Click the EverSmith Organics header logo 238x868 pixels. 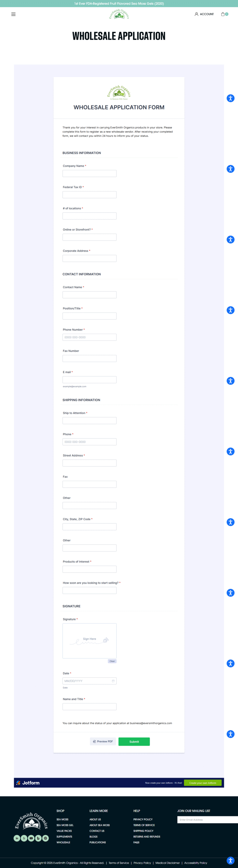(x=119, y=14)
